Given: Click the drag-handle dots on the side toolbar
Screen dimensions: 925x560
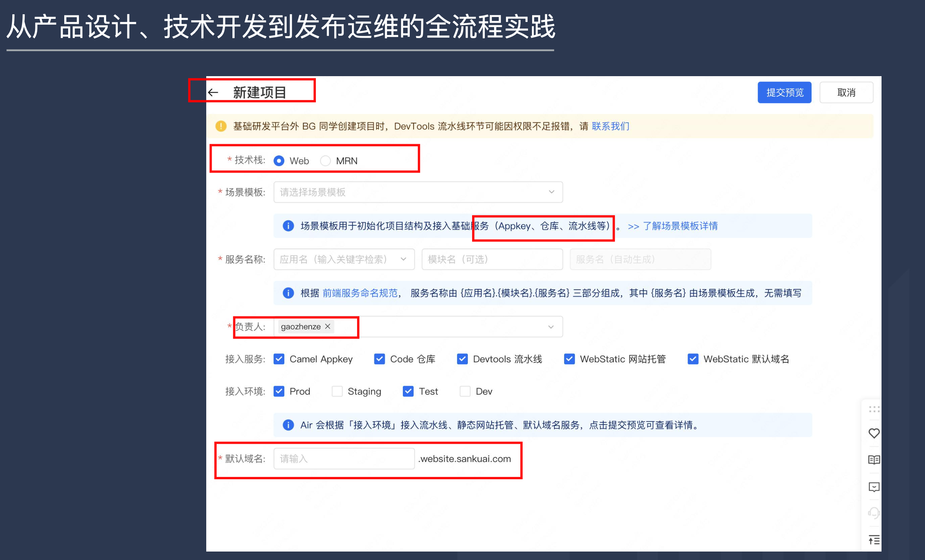Looking at the screenshot, I should click(874, 409).
